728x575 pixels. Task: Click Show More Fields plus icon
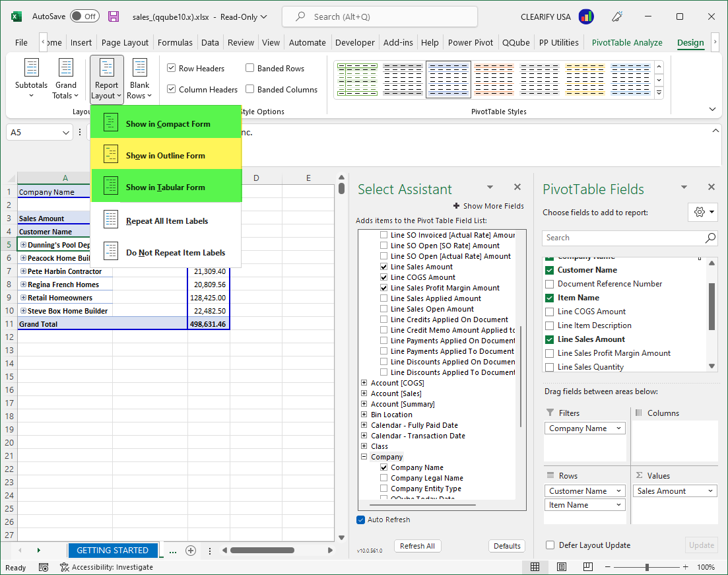tap(456, 206)
